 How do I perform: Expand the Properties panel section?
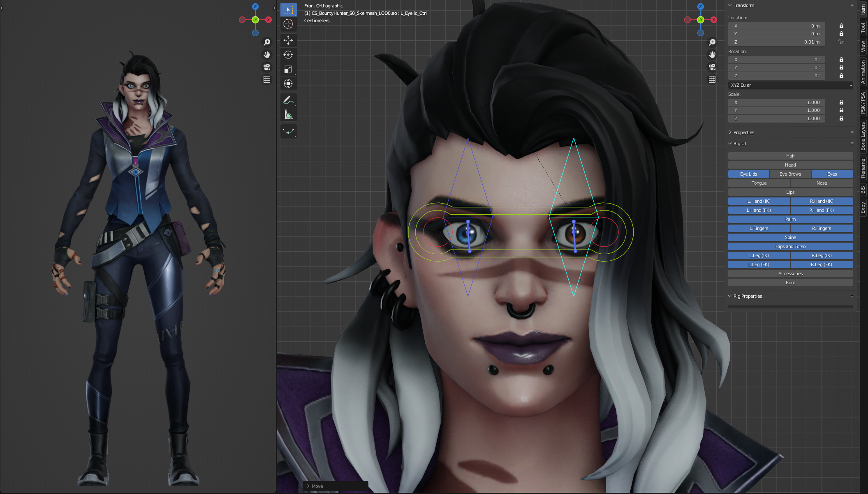[x=743, y=132]
